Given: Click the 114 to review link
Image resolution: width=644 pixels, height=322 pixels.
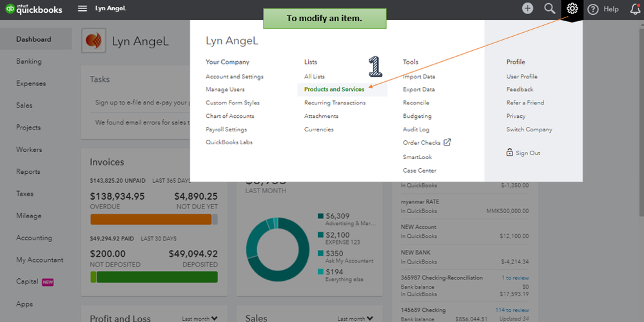Looking at the screenshot, I should (512, 310).
